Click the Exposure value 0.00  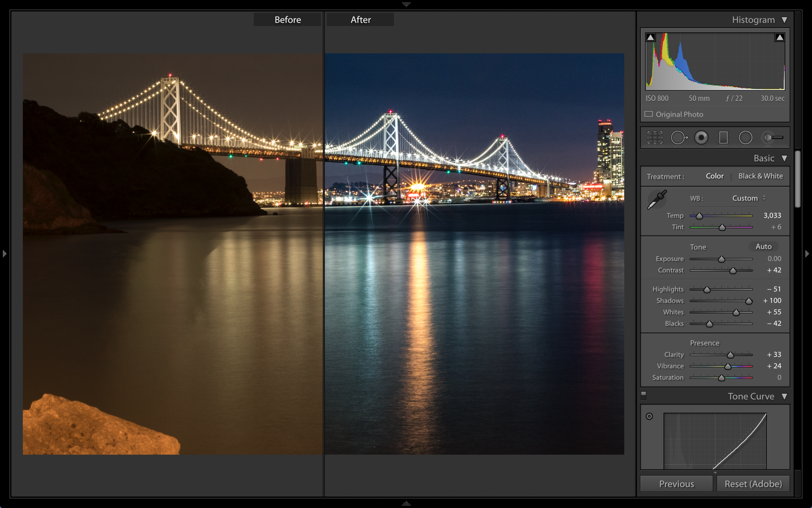(774, 259)
